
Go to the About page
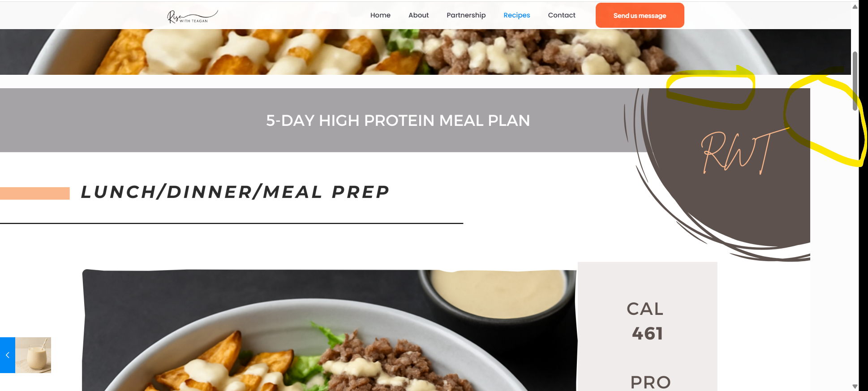[418, 15]
